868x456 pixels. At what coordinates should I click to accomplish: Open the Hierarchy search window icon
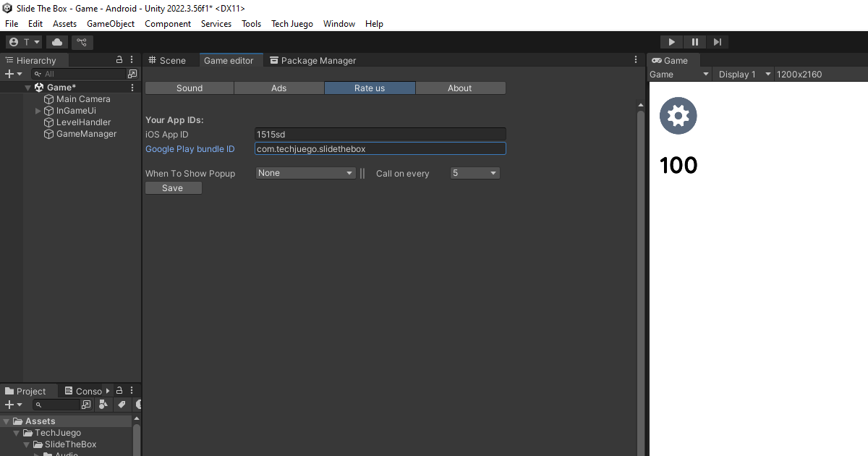(x=132, y=74)
